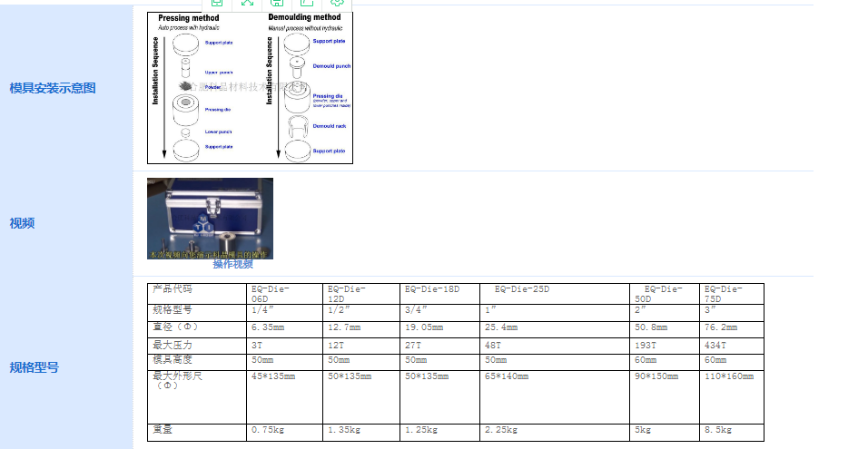The image size is (868, 449).
Task: Click the 65*140mm dimension cell
Action: [x=554, y=397]
